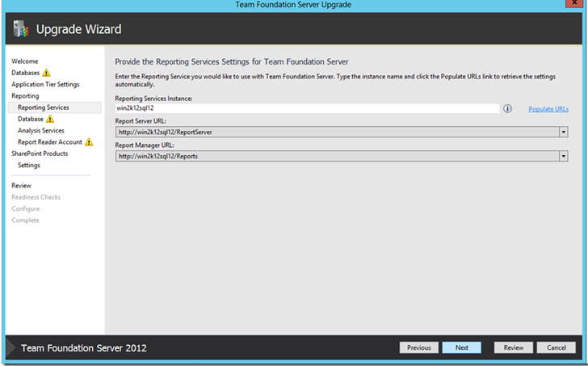Focus the Reporting Services Instance text field
Image resolution: width=588 pixels, height=366 pixels.
click(x=308, y=108)
